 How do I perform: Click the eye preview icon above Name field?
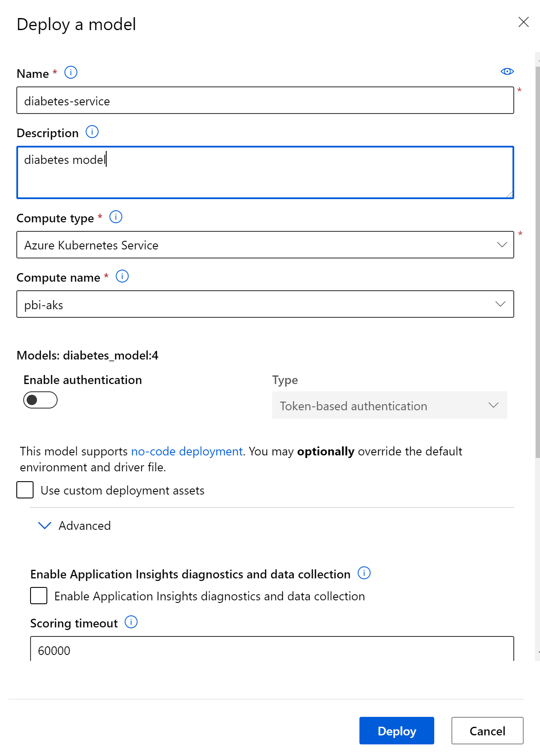click(x=507, y=71)
